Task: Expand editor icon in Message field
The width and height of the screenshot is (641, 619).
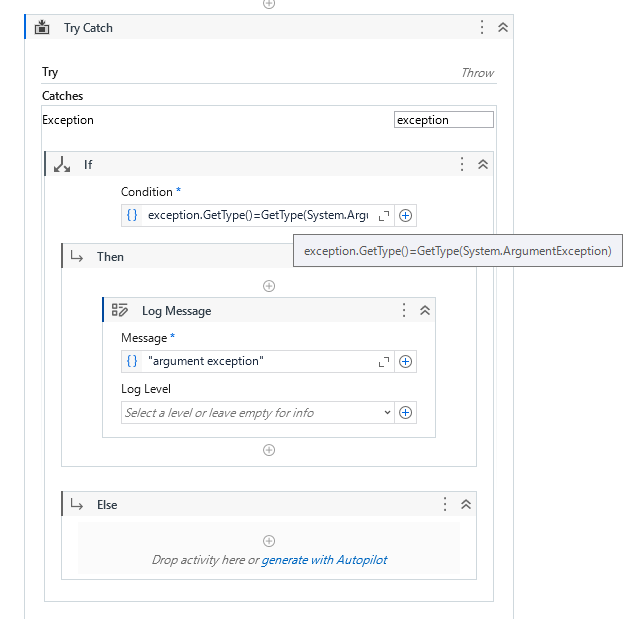Action: [384, 361]
